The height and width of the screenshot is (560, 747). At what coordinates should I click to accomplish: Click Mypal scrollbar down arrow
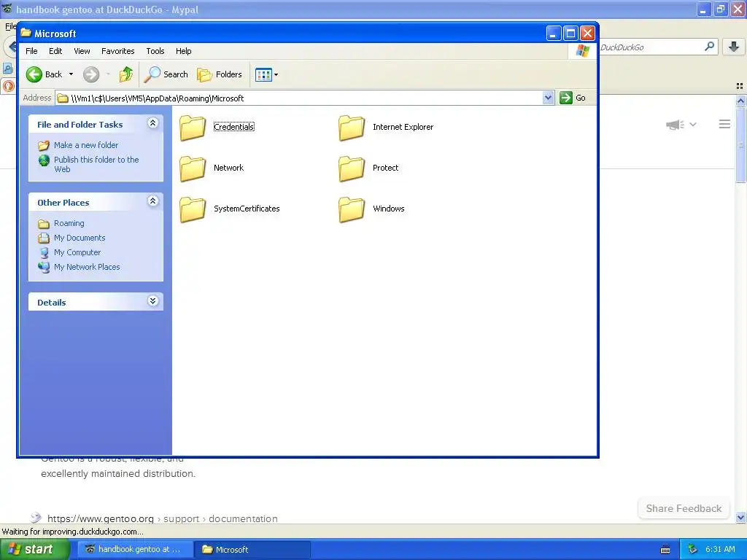point(740,518)
